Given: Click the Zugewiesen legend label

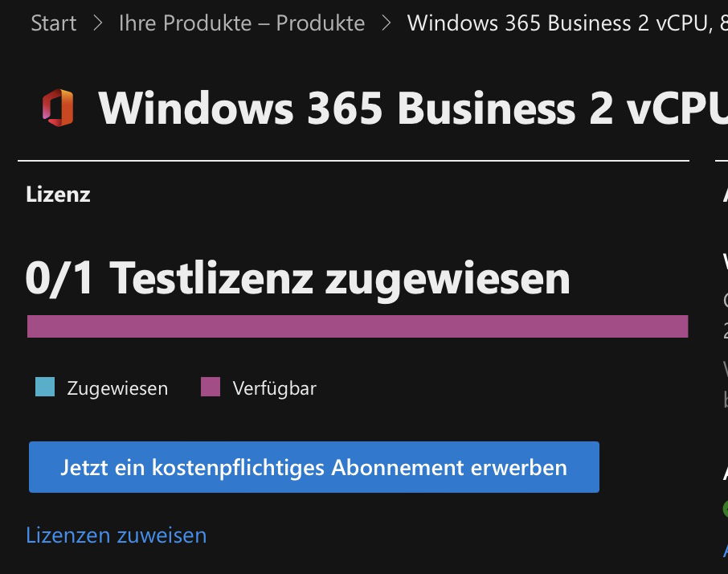Looking at the screenshot, I should click(x=117, y=388).
